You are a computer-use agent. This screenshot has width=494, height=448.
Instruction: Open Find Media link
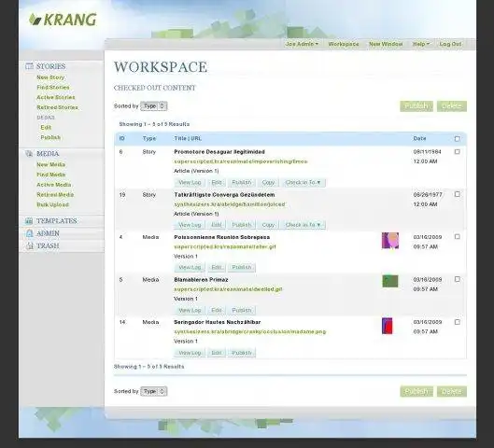(51, 175)
